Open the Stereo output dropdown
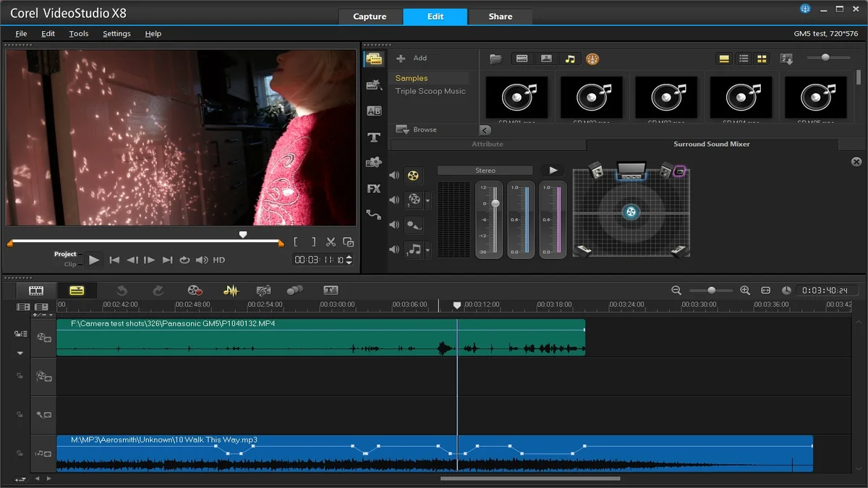 (485, 170)
